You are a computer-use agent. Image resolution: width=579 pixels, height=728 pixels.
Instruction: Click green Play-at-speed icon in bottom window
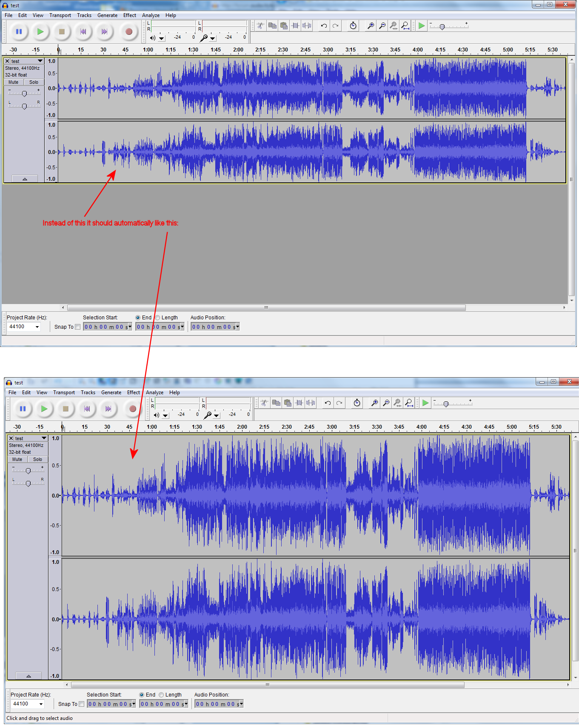pyautogui.click(x=425, y=403)
